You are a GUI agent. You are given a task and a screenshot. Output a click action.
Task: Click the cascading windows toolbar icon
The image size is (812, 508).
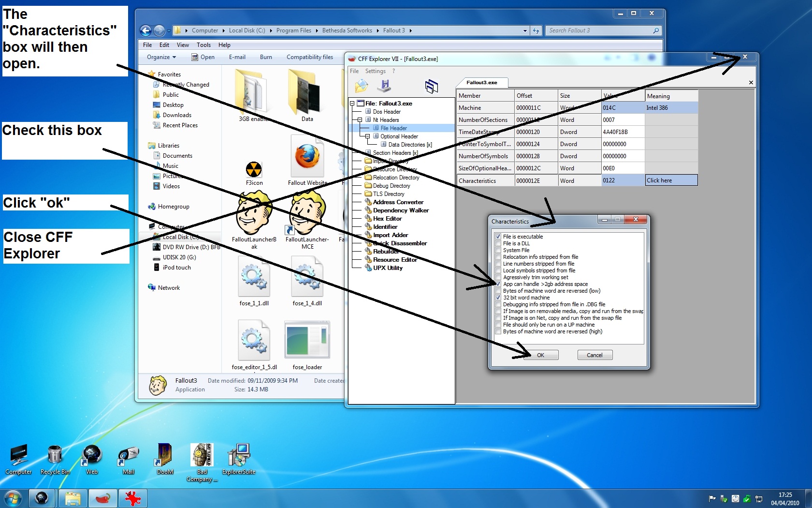tap(431, 87)
